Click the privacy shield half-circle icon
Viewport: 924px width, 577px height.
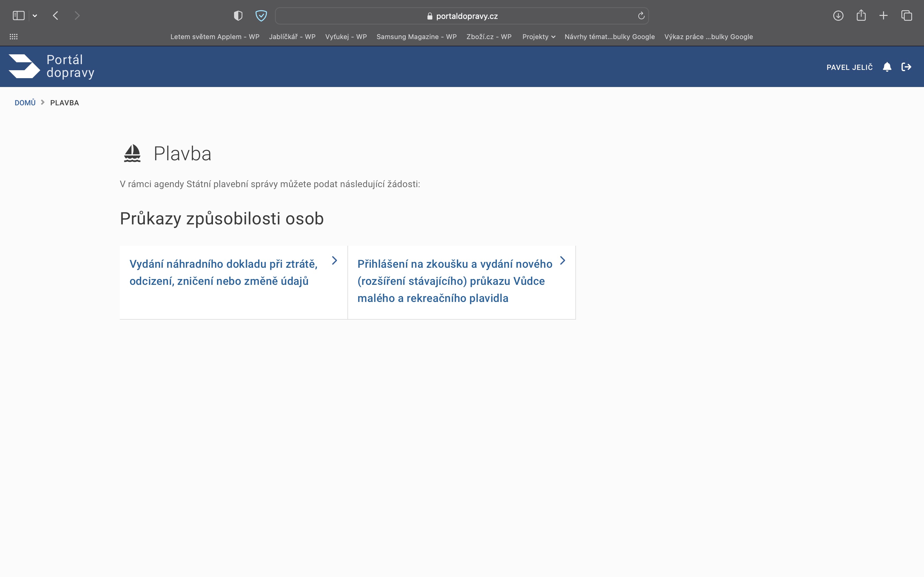238,16
